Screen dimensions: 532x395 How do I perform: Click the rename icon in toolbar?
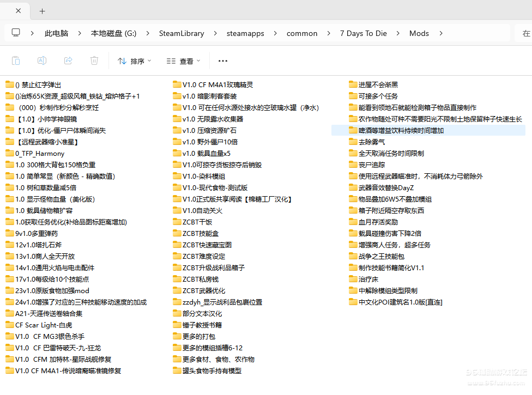(x=42, y=61)
